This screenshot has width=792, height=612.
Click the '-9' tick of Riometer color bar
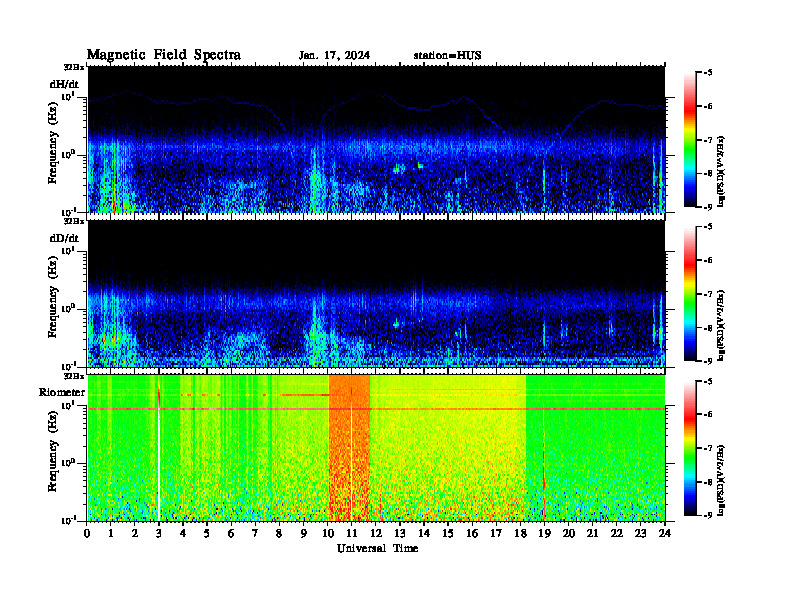(x=708, y=515)
